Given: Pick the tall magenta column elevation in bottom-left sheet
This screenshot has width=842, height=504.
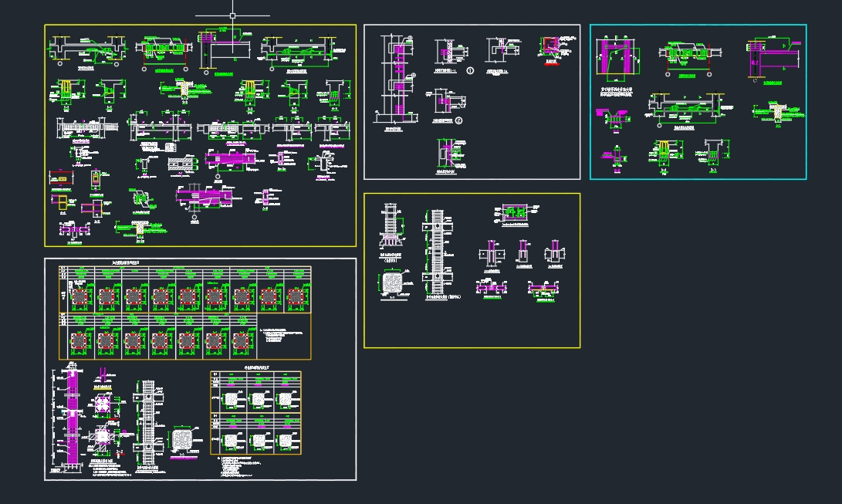Looking at the screenshot, I should click(73, 419).
